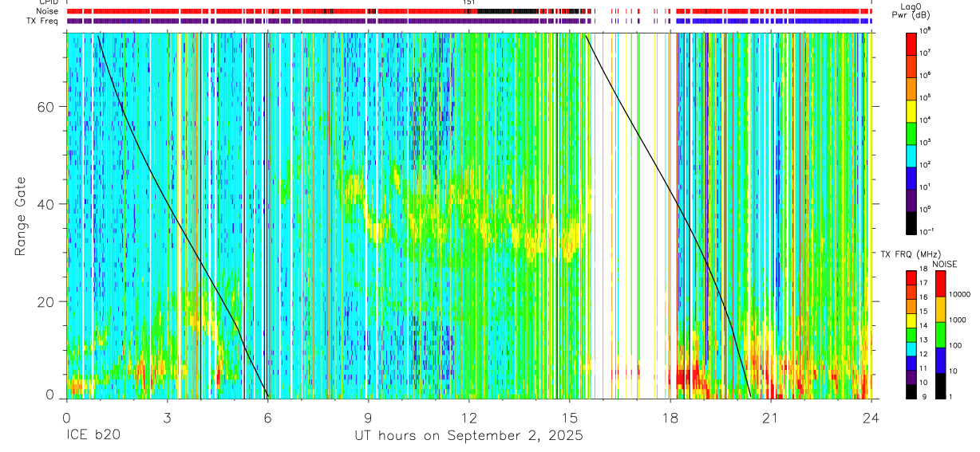Click the '18' tick on TX FRQ colorbar
This screenshot has height=452, width=980.
[923, 269]
